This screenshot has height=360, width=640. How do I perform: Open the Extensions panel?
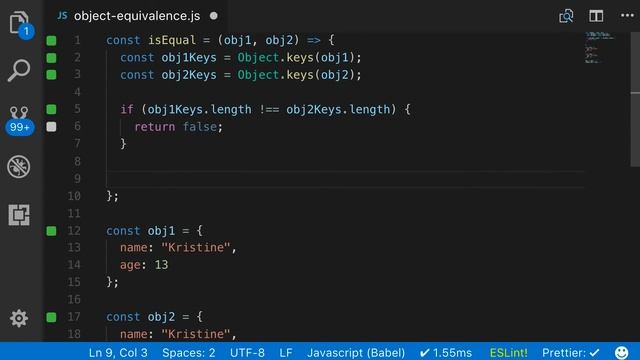click(19, 215)
